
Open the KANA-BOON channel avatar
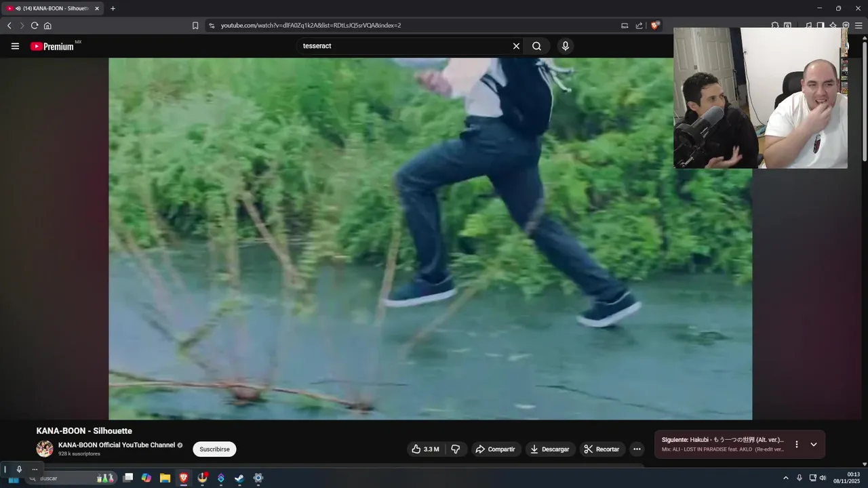click(x=45, y=449)
